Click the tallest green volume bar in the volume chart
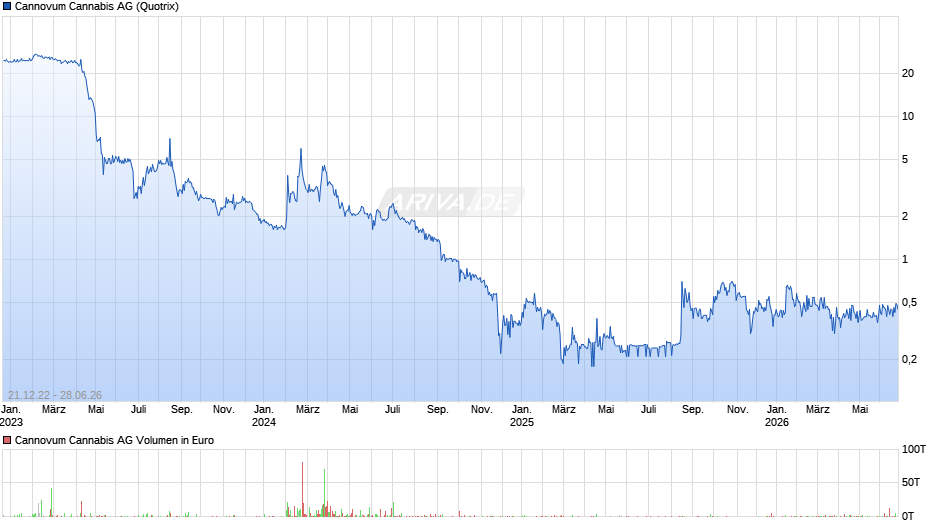 324,492
